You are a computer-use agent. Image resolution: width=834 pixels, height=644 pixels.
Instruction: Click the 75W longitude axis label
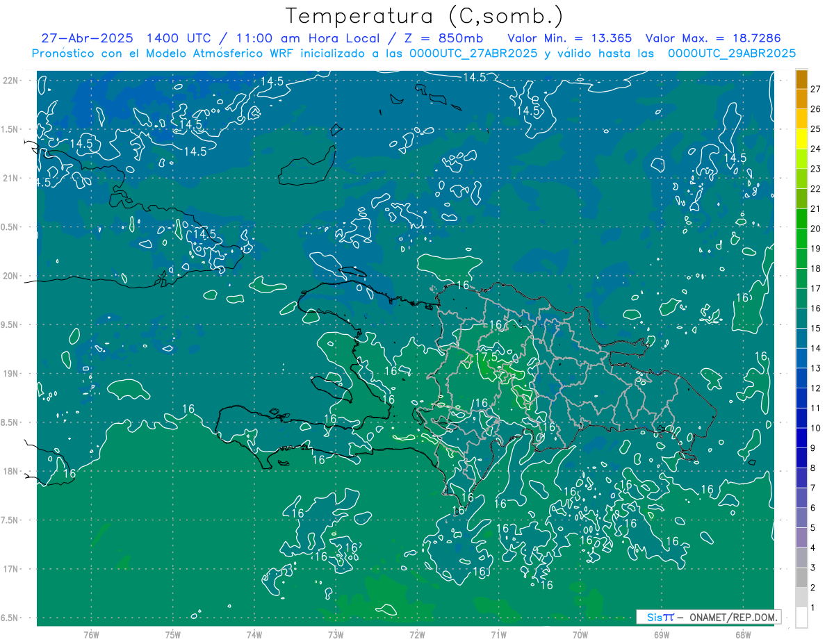click(x=172, y=635)
